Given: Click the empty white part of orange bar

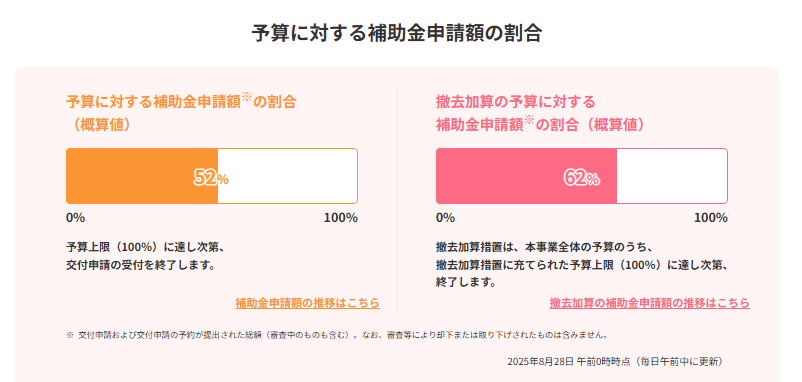Looking at the screenshot, I should pyautogui.click(x=287, y=176).
